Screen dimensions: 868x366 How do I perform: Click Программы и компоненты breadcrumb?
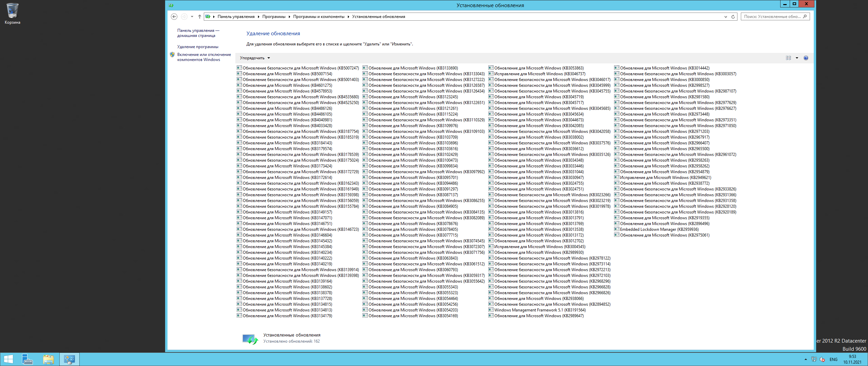(319, 17)
